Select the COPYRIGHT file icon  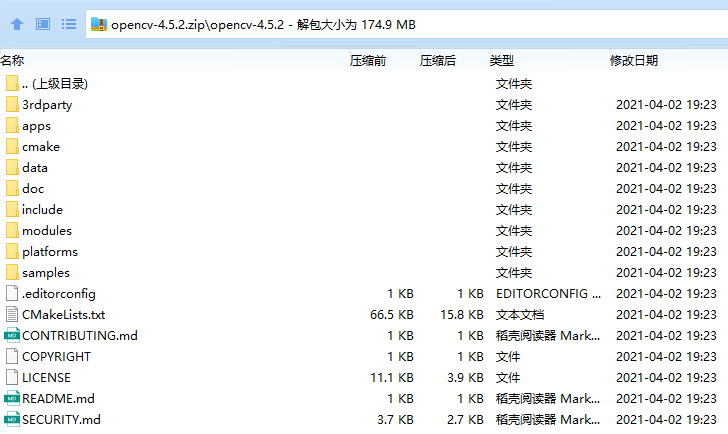pos(12,356)
